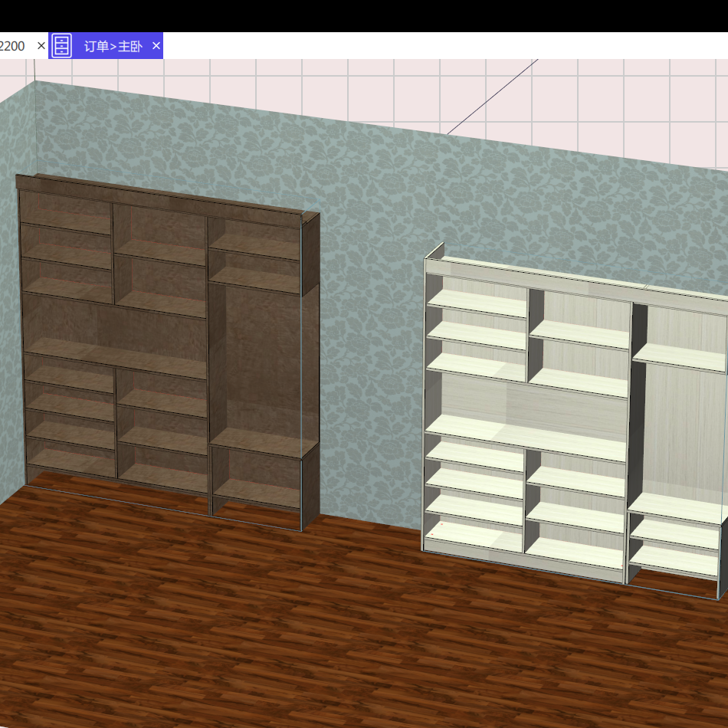Screen dimensions: 728x728
Task: Switch to the 订单>主卧 tab
Action: click(x=113, y=46)
